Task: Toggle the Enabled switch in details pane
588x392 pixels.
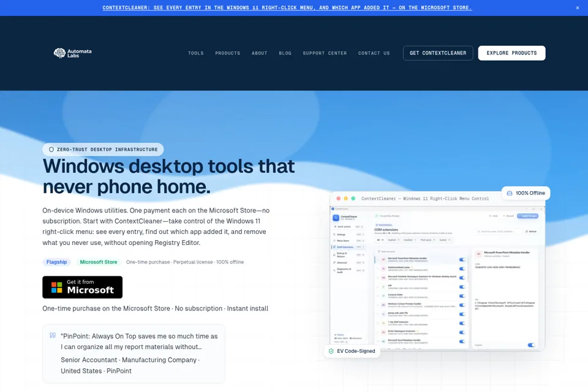Action: coord(531,345)
